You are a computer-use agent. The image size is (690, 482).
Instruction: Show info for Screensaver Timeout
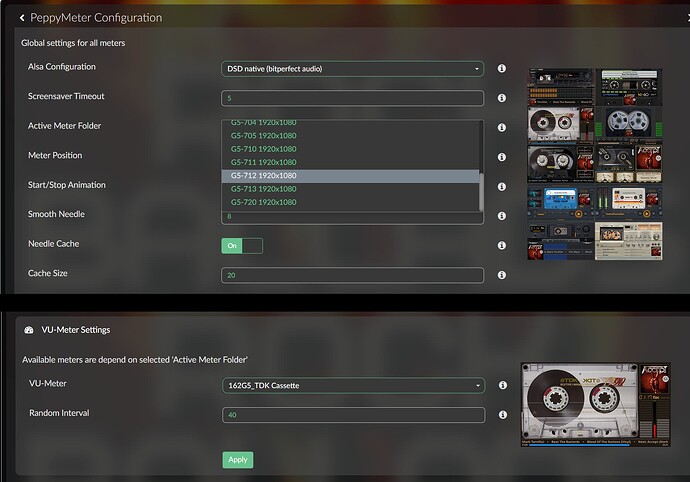coord(502,98)
